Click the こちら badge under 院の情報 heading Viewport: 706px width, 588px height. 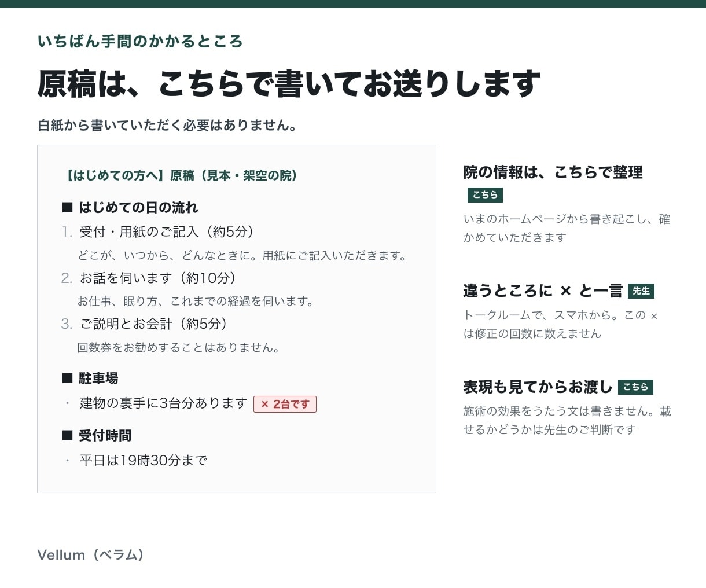tap(485, 195)
